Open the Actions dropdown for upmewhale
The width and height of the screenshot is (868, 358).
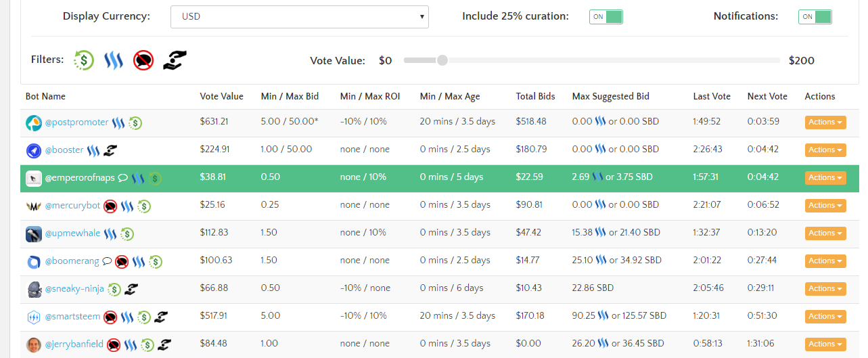pos(825,233)
